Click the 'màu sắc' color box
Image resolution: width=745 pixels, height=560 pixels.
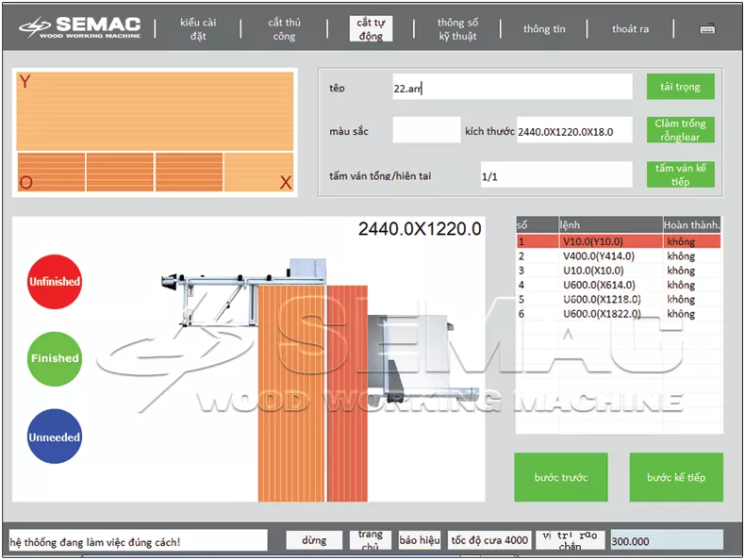pyautogui.click(x=425, y=131)
